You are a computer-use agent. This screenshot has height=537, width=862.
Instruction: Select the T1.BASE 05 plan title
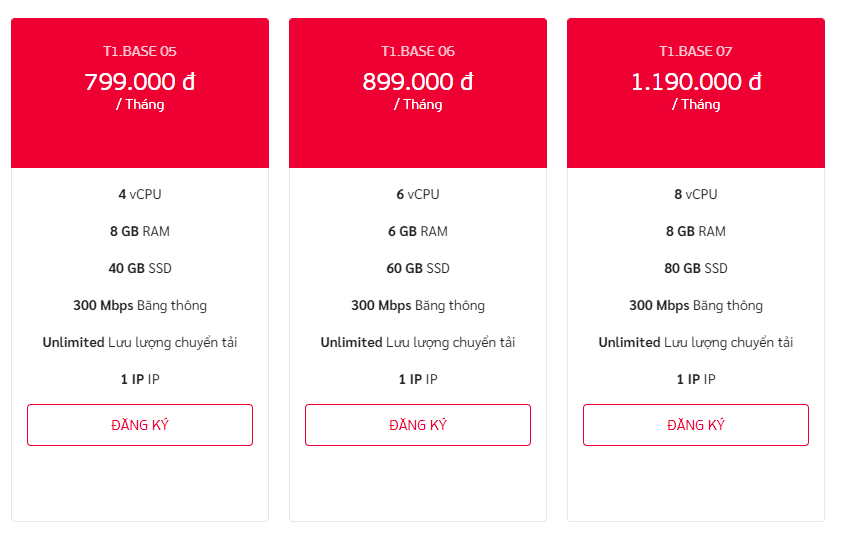pos(140,51)
